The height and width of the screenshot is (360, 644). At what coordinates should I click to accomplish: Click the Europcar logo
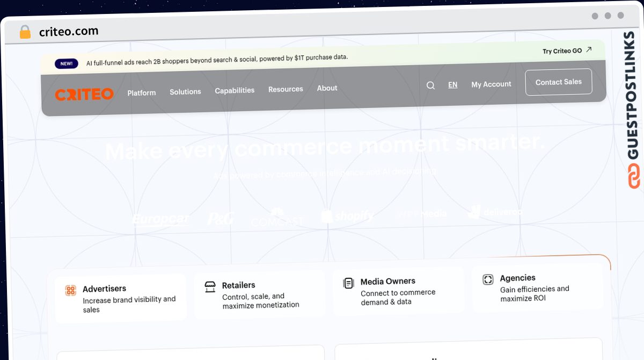(x=160, y=219)
